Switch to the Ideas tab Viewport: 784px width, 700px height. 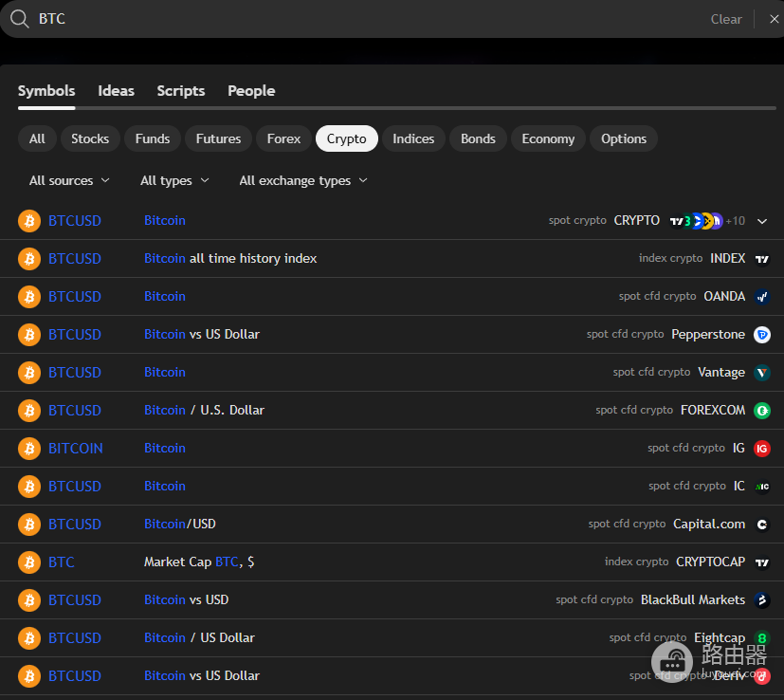click(x=116, y=91)
